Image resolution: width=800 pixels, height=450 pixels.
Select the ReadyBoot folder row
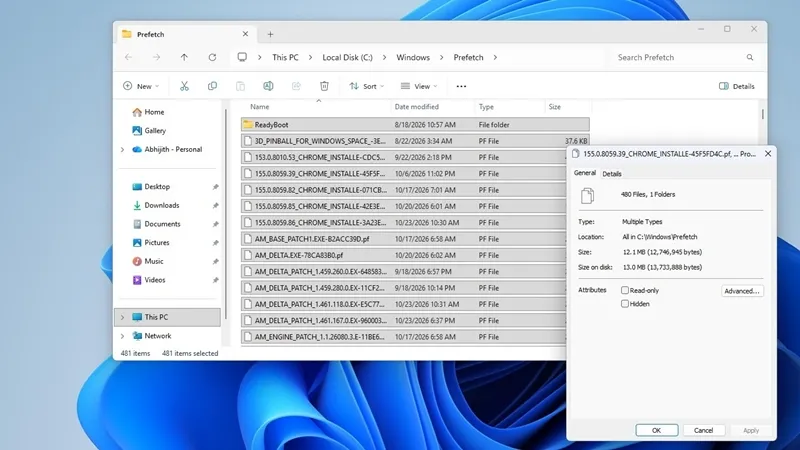[415, 124]
